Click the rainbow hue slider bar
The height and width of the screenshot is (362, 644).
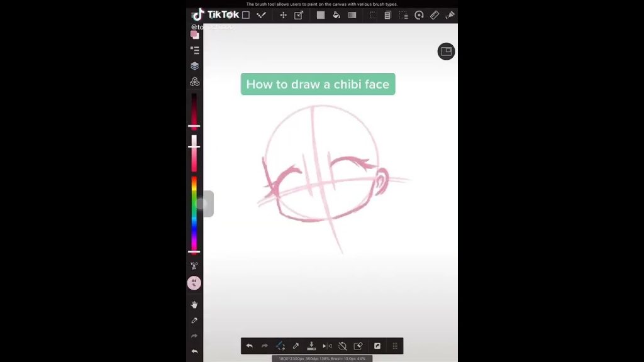194,212
